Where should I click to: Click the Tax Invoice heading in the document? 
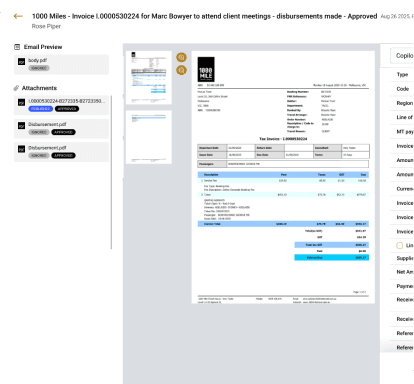pyautogui.click(x=283, y=139)
